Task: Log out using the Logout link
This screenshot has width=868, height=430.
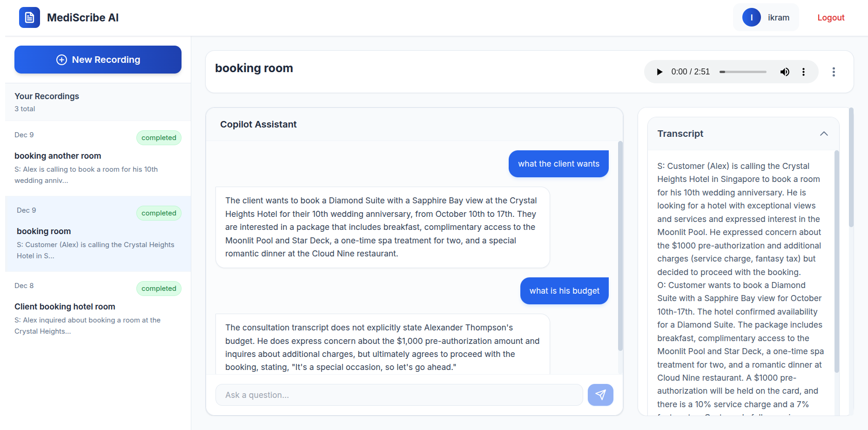Action: point(831,18)
